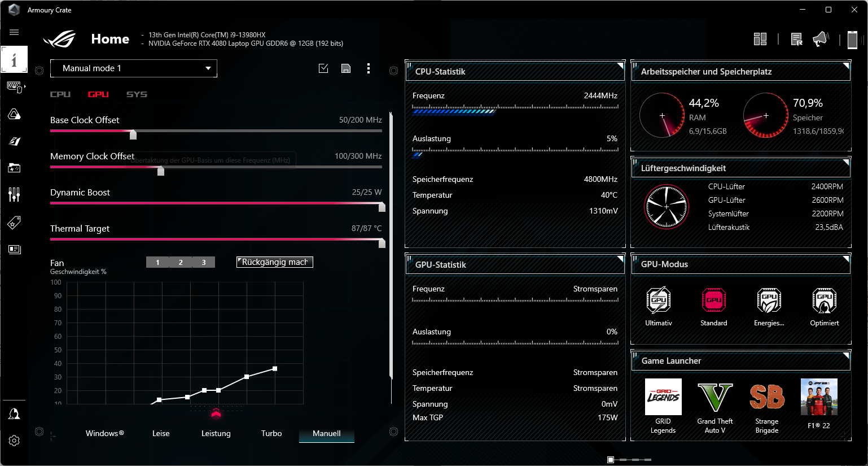Open announcements megaphone icon

(x=821, y=39)
